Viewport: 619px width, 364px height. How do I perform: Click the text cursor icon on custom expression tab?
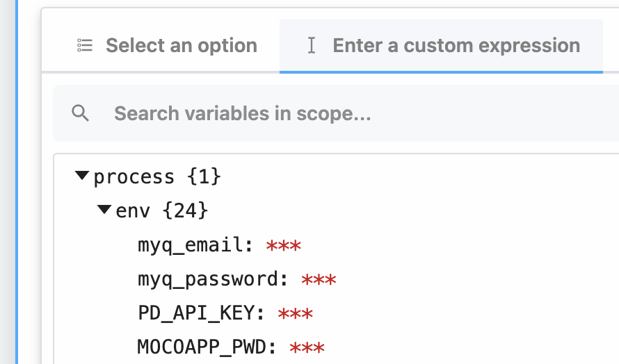(x=312, y=45)
